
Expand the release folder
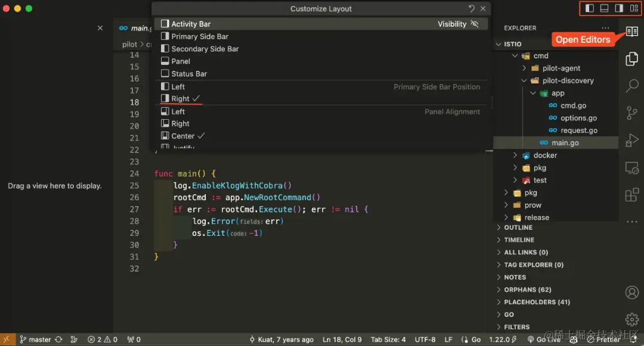506,217
